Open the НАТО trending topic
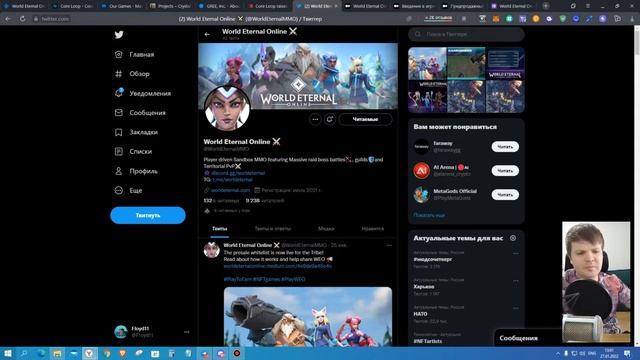 [420, 314]
